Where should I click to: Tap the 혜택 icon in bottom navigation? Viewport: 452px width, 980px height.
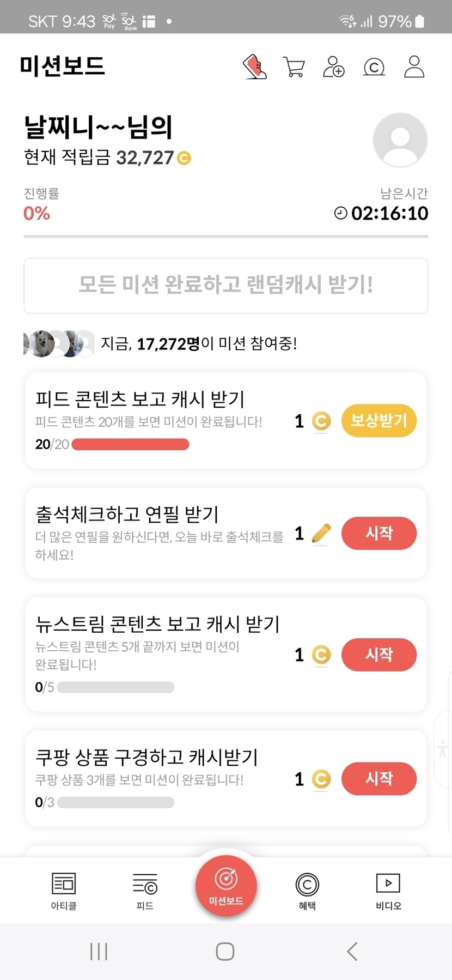[x=307, y=890]
